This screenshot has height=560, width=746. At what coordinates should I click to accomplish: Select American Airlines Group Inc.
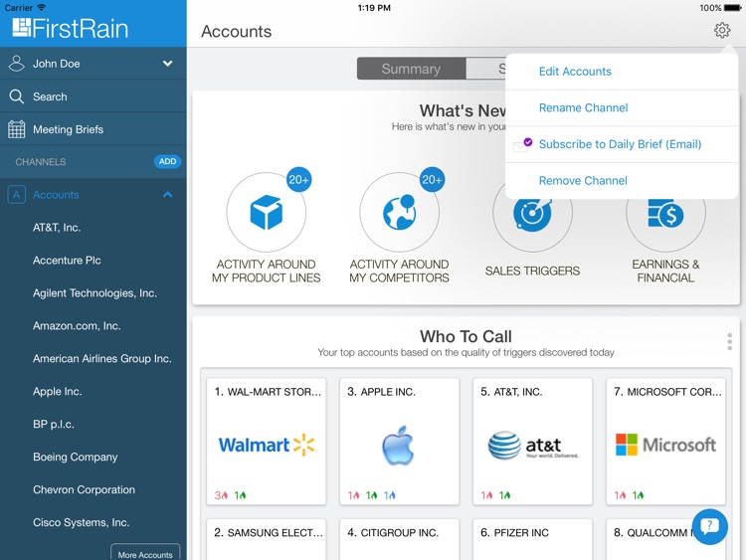[x=101, y=359]
